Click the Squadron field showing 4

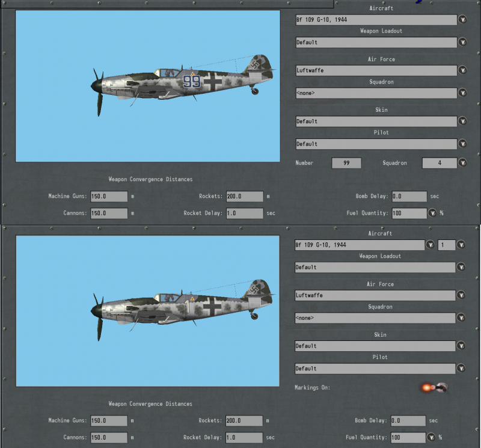[x=440, y=163]
